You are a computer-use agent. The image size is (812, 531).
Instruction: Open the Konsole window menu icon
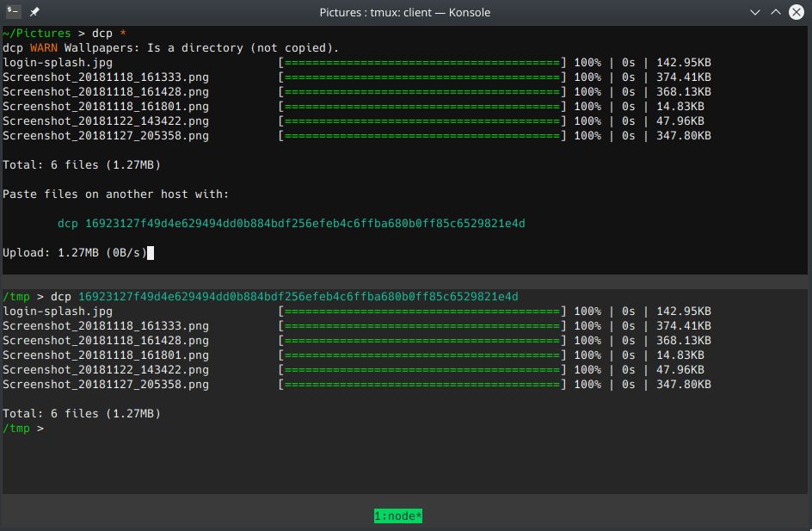[14, 12]
